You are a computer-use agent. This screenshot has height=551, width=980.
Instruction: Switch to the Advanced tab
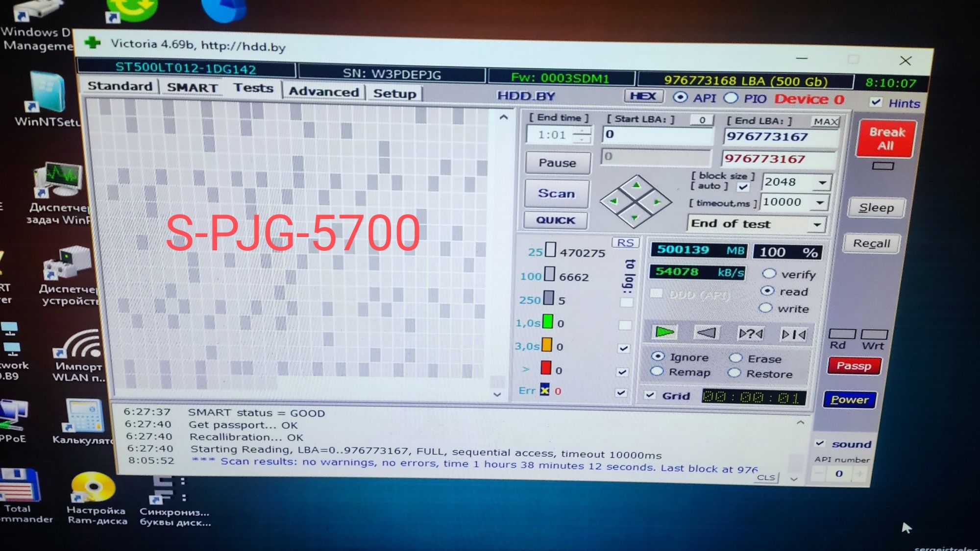pyautogui.click(x=323, y=92)
